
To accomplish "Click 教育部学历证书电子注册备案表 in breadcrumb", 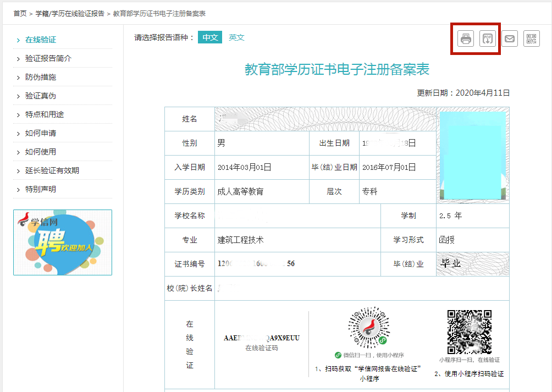I will [159, 13].
